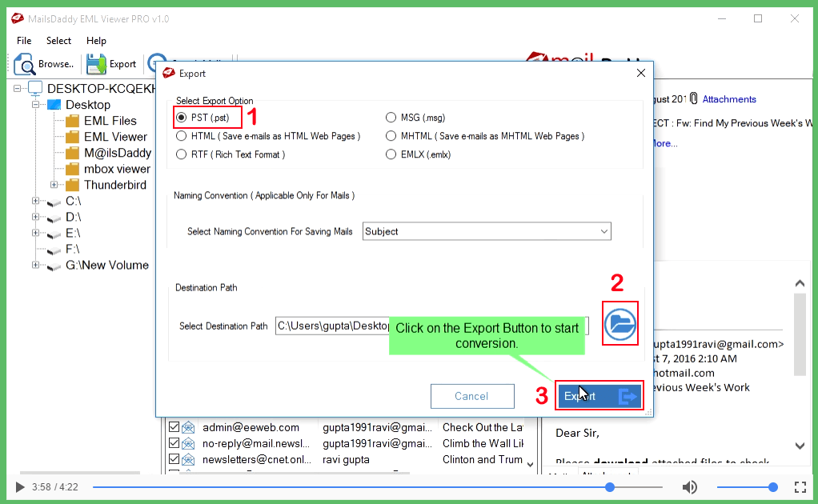Viewport: 818px width, 504px height.
Task: Open the destination folder picker icon
Action: click(x=620, y=323)
